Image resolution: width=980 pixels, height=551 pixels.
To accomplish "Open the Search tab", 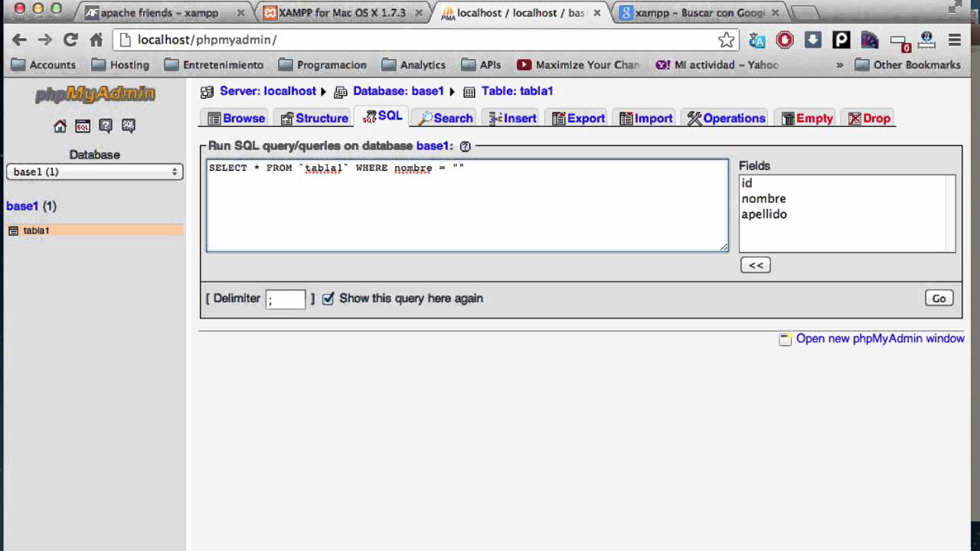I will point(446,118).
